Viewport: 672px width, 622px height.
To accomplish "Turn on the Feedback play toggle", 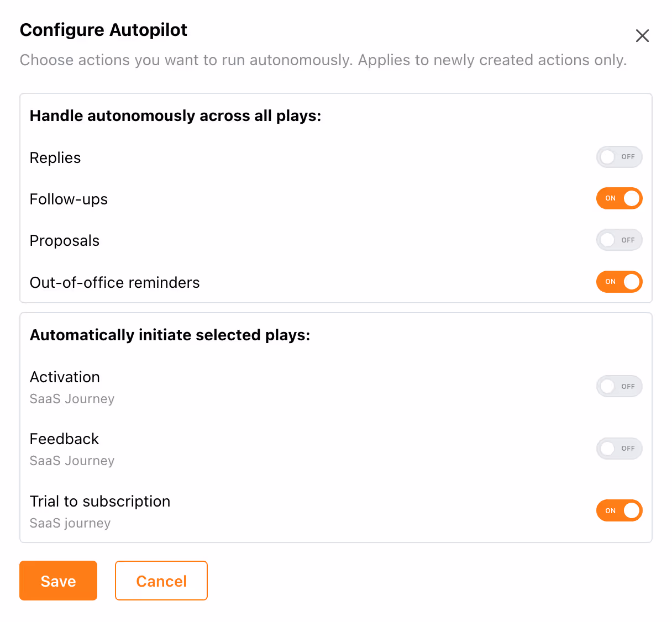I will pyautogui.click(x=619, y=449).
